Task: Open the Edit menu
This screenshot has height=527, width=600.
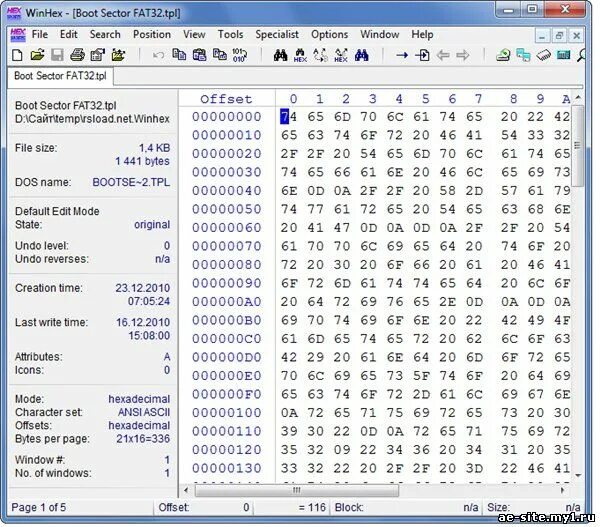Action: [x=68, y=34]
